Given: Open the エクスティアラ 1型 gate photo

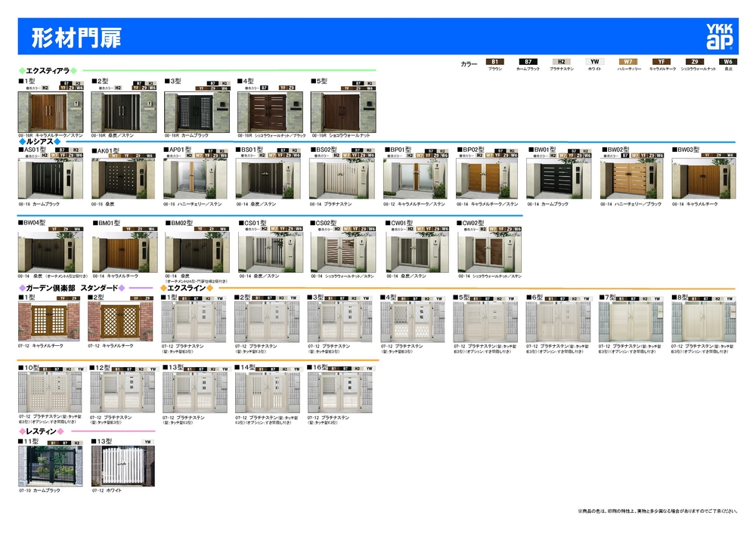Looking at the screenshot, I should [x=51, y=113].
